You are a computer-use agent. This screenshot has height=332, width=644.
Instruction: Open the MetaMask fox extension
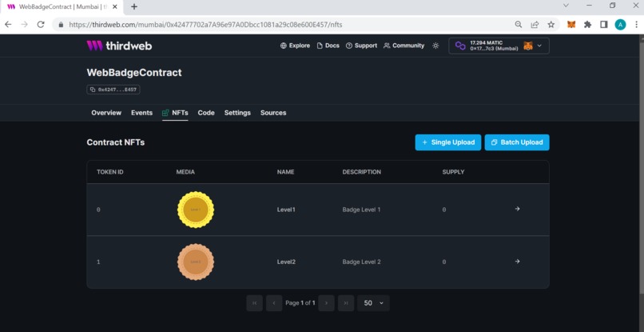pyautogui.click(x=571, y=25)
